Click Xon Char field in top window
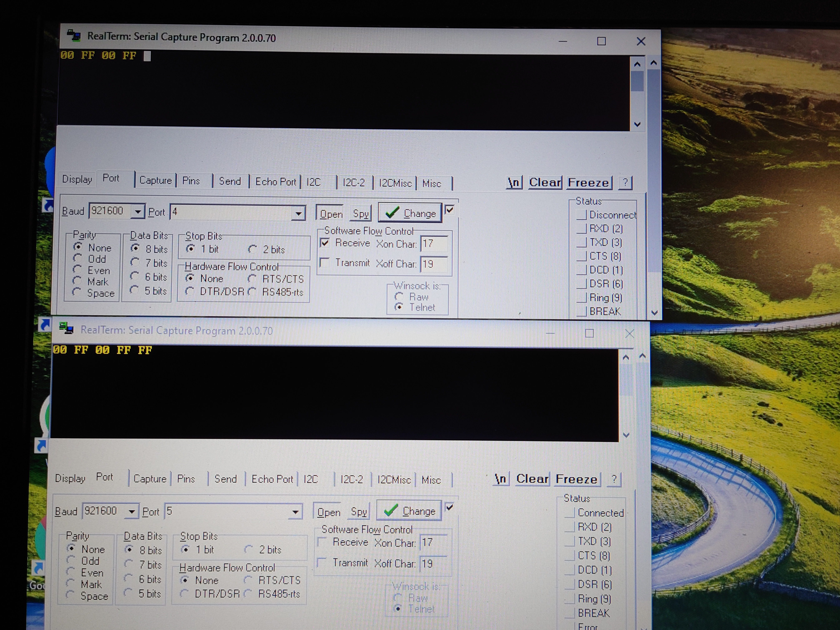Viewport: 840px width, 630px height. tap(434, 244)
